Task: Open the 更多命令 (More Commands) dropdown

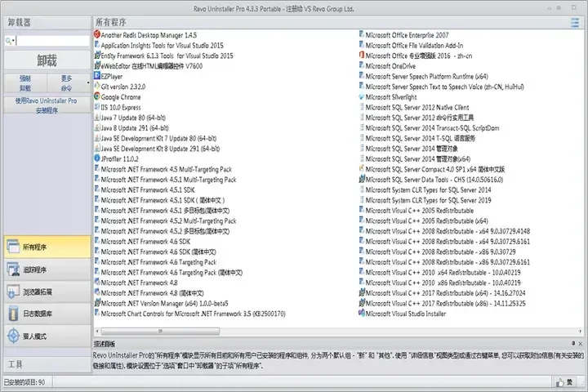Action: 69,83
